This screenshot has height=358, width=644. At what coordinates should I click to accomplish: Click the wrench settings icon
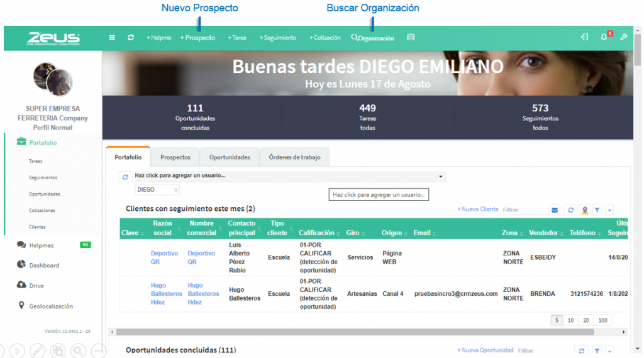pyautogui.click(x=624, y=37)
